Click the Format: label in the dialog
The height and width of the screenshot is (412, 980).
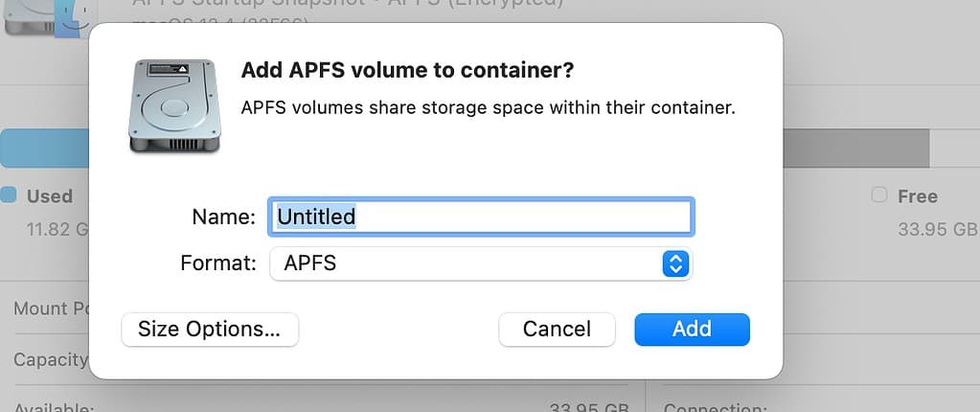coord(218,263)
